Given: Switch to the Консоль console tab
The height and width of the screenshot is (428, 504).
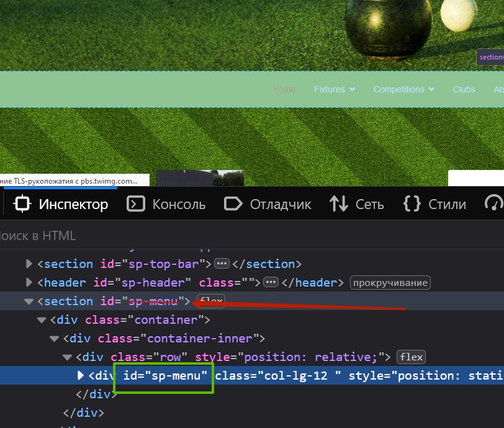Looking at the screenshot, I should 166,204.
